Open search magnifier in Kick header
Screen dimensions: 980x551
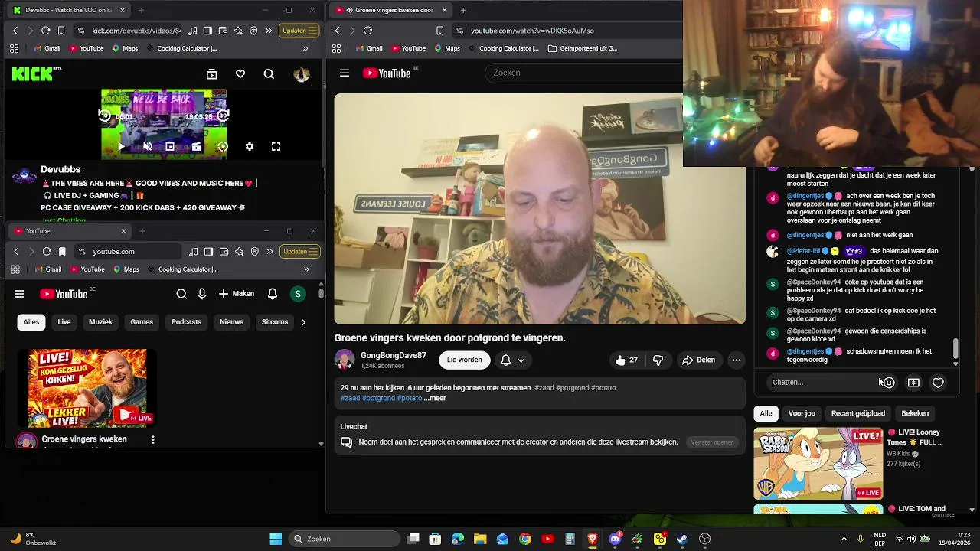click(269, 74)
